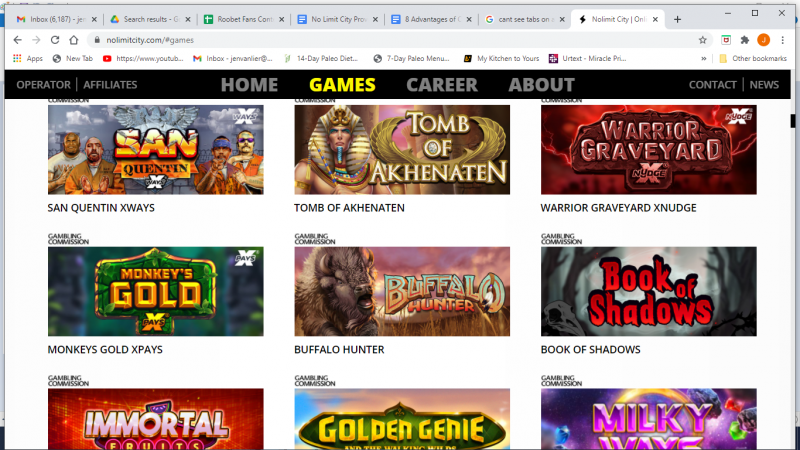Image resolution: width=800 pixels, height=450 pixels.
Task: Close the Roobet Fans Content tab
Action: pos(282,19)
